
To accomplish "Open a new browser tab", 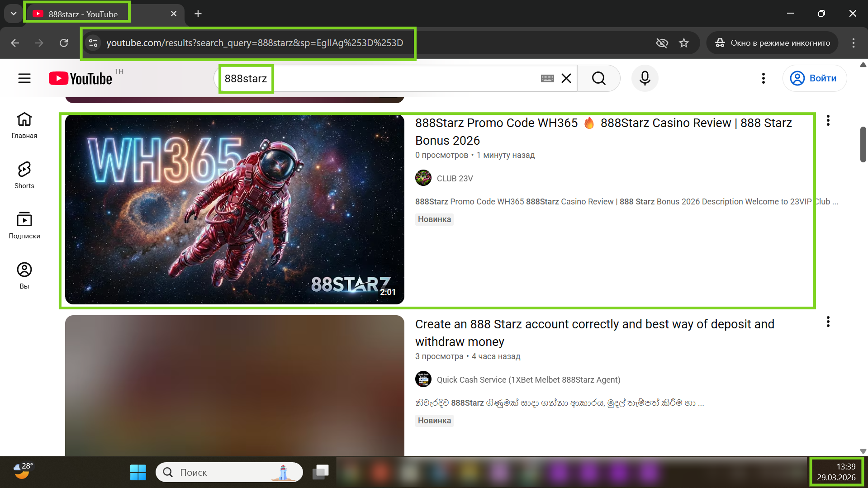I will coord(198,14).
